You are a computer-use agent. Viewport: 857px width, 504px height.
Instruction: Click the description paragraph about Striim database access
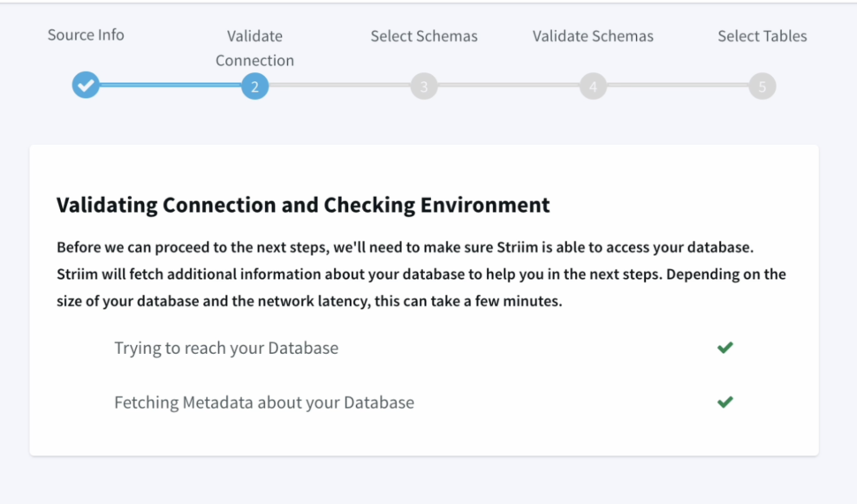[421, 274]
